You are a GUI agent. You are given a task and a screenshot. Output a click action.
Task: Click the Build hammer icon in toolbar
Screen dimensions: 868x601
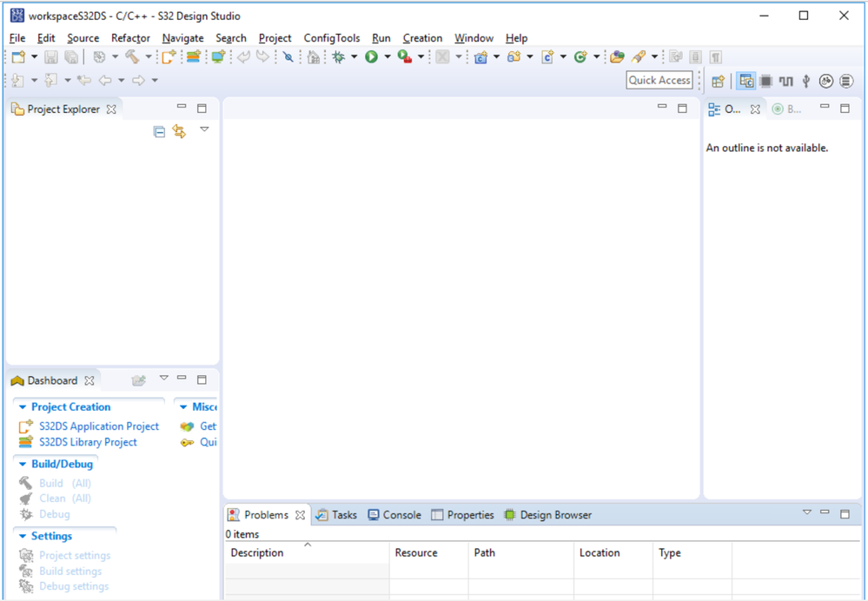point(132,56)
